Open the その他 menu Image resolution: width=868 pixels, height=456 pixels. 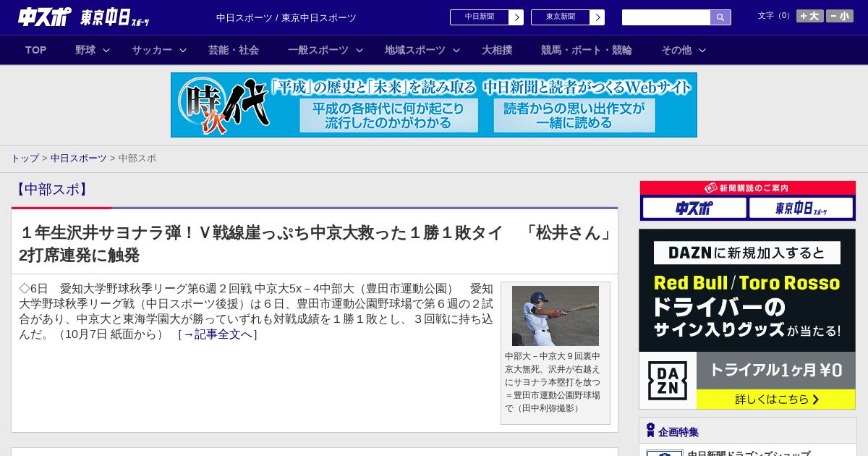676,50
